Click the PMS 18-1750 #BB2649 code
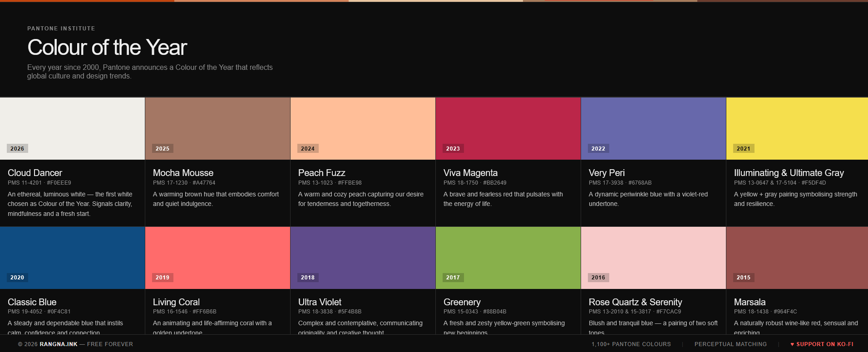Screen dimensions: 868x352 pos(475,183)
